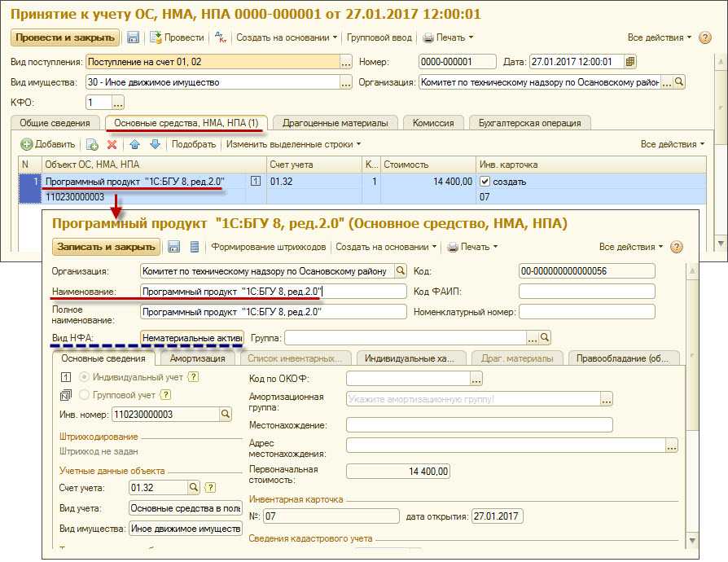Click the Первоначальная стоимость field
728x562 pixels.
398,472
